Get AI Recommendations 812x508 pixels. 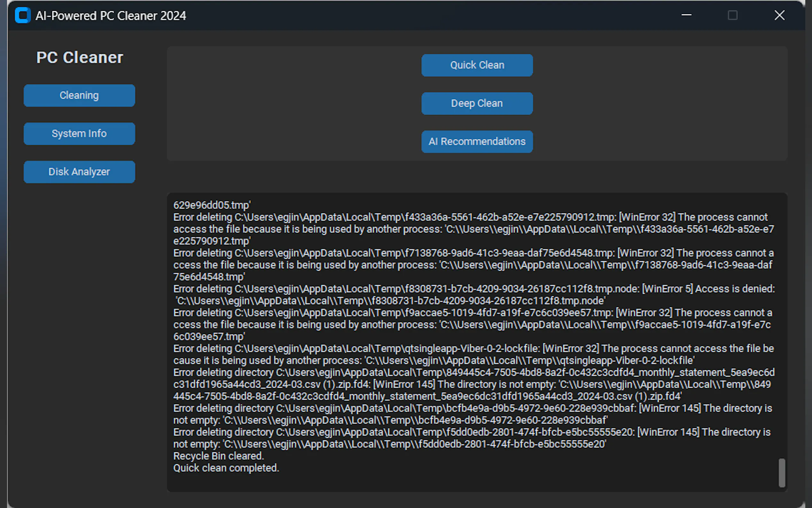tap(477, 141)
